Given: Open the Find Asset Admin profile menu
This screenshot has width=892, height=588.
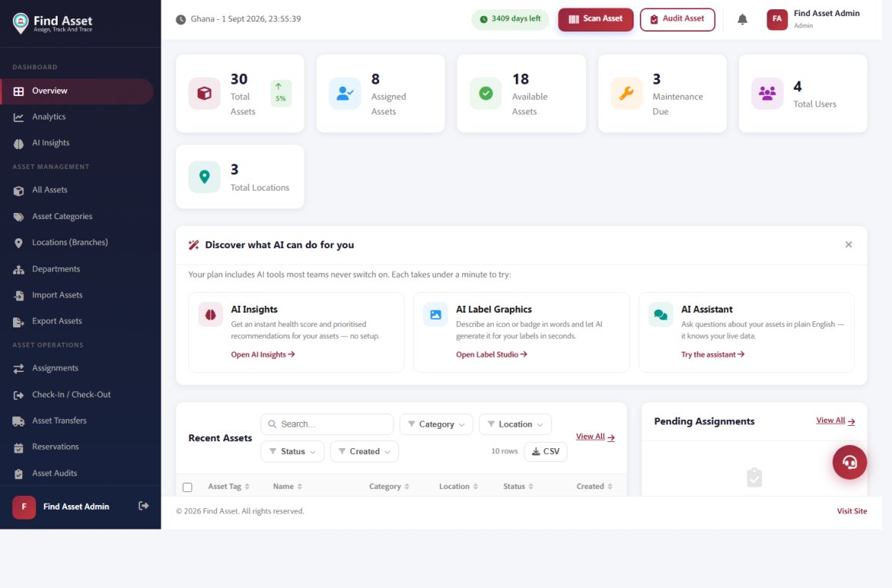Looking at the screenshot, I should tap(814, 19).
